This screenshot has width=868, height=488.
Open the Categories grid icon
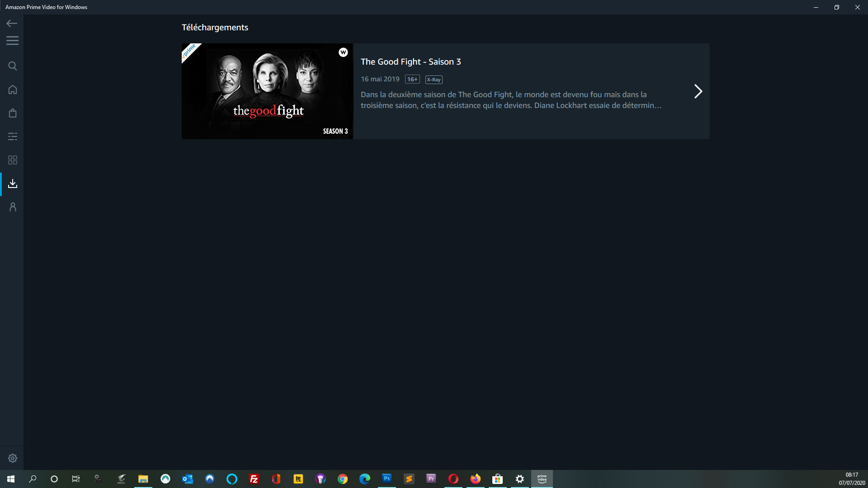pyautogui.click(x=13, y=160)
